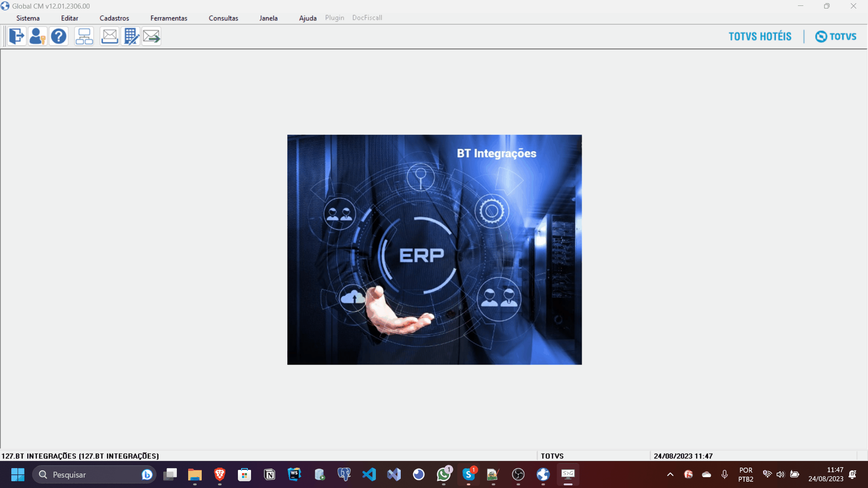
Task: Open the POR PTB2 language switcher
Action: [746, 474]
